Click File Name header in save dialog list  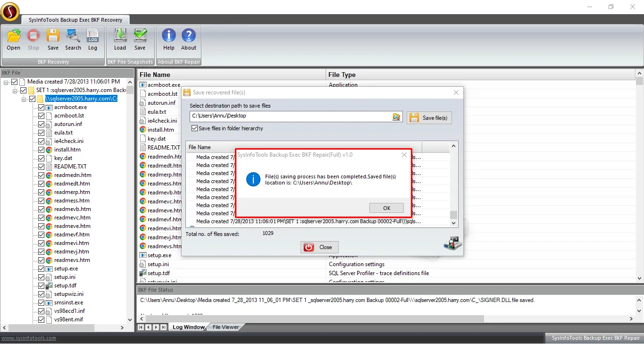pyautogui.click(x=304, y=147)
